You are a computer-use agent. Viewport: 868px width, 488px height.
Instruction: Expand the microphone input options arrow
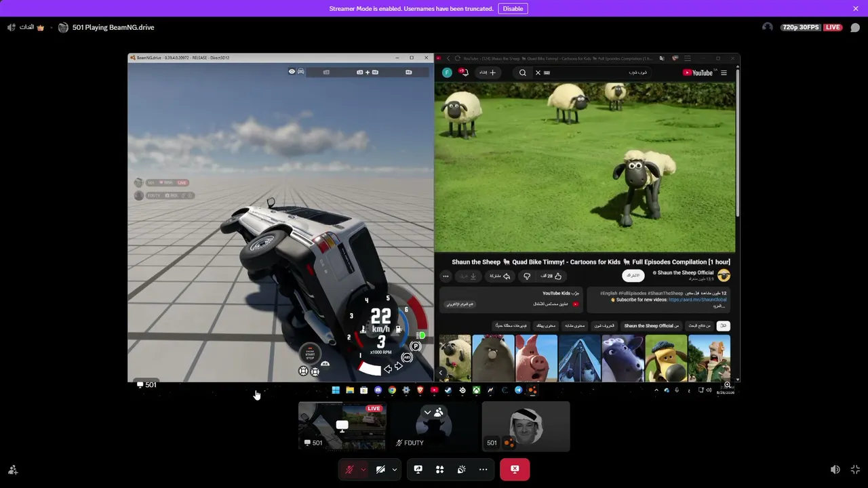click(363, 470)
